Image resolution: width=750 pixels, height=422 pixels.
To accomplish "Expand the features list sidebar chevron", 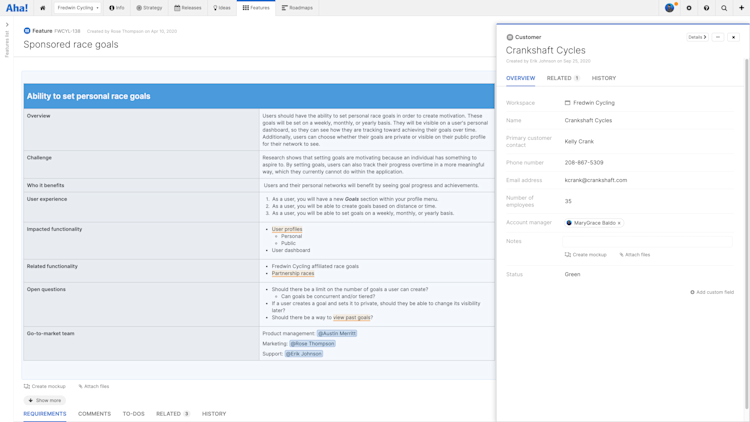I will click(7, 24).
